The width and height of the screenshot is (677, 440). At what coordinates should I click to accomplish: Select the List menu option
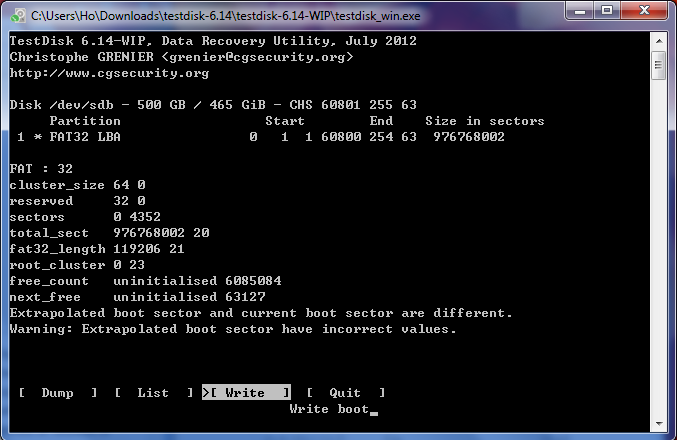tap(153, 393)
